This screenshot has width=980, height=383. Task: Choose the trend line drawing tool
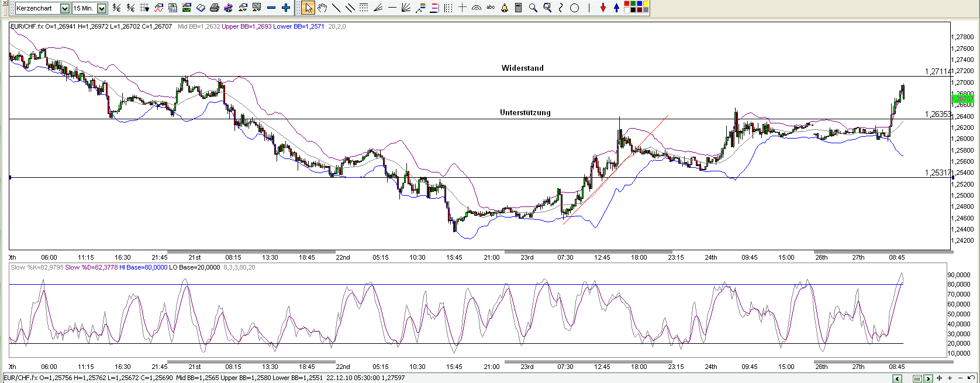click(x=336, y=8)
